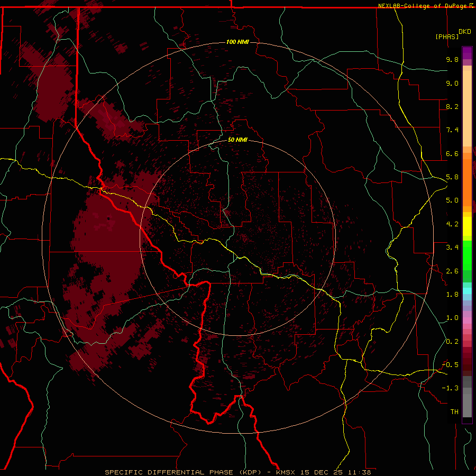
Task: Click the 9.8 value on legend
Action: pos(452,59)
